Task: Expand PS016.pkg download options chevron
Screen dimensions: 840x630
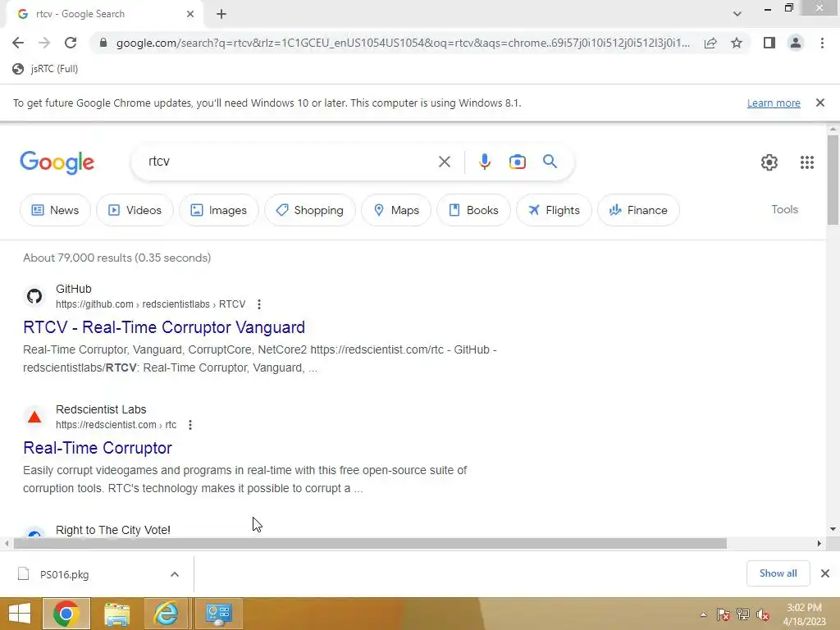Action: [175, 574]
